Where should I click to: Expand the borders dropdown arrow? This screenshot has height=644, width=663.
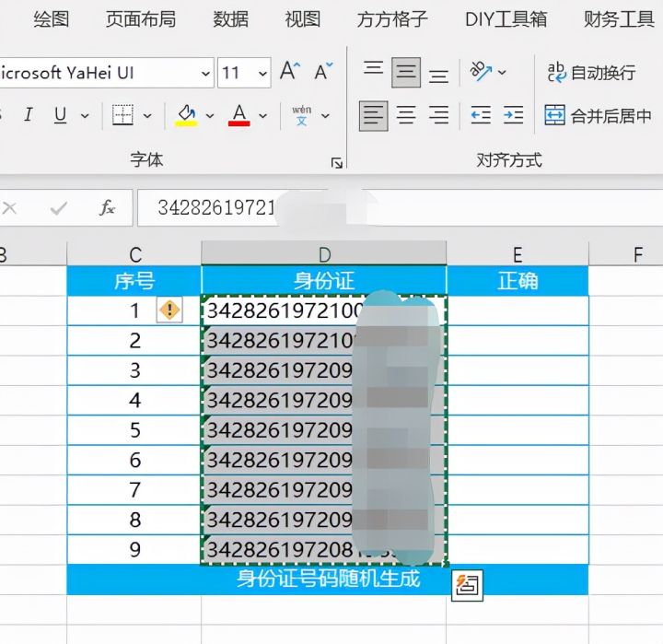click(x=147, y=115)
